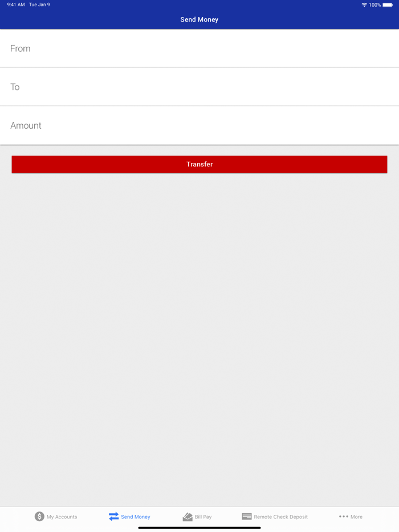
Task: Open Remote Check Deposit tab label
Action: (281, 517)
